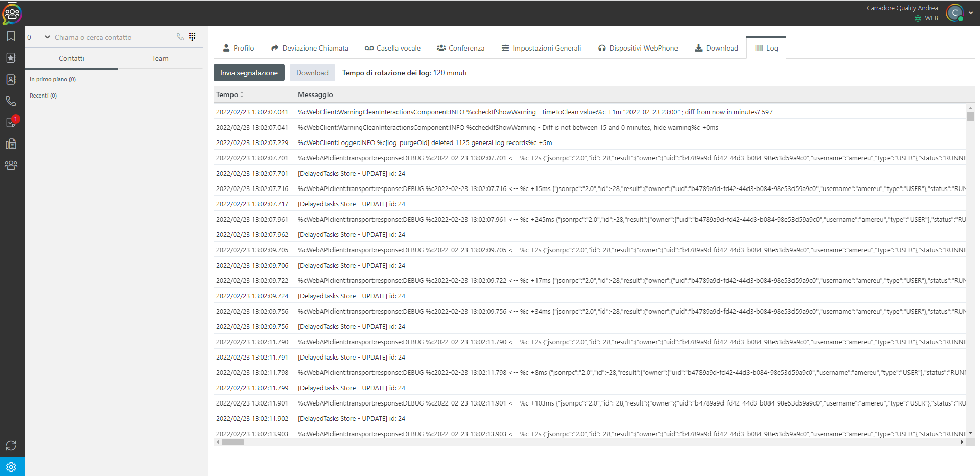The height and width of the screenshot is (476, 980).
Task: Click the refresh sync icon in sidebar
Action: pyautogui.click(x=11, y=445)
